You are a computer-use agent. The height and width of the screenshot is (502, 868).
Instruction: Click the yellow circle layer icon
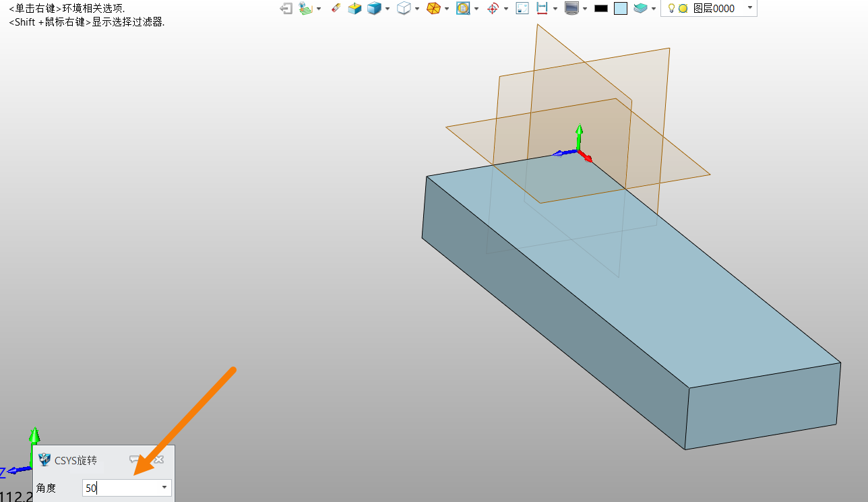point(683,9)
